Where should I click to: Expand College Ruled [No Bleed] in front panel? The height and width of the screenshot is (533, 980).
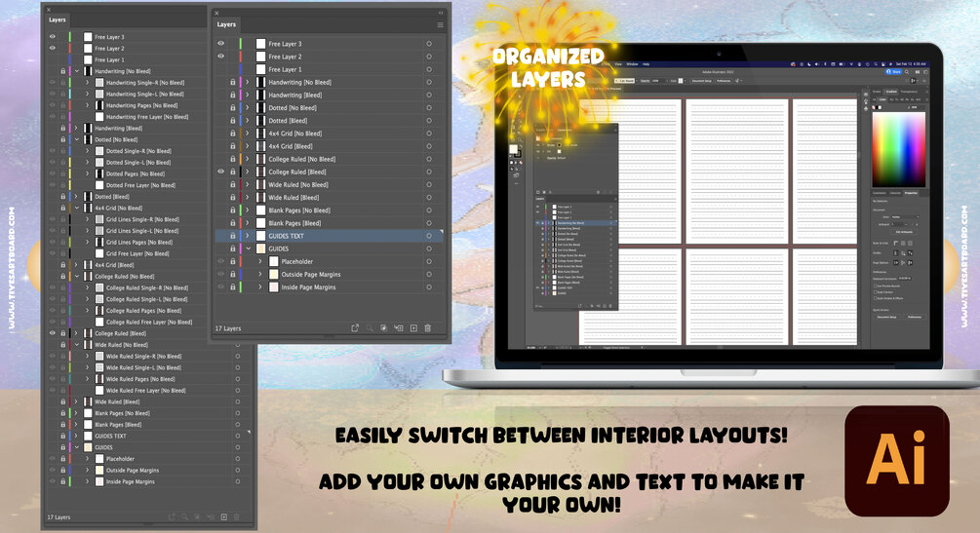click(x=248, y=159)
